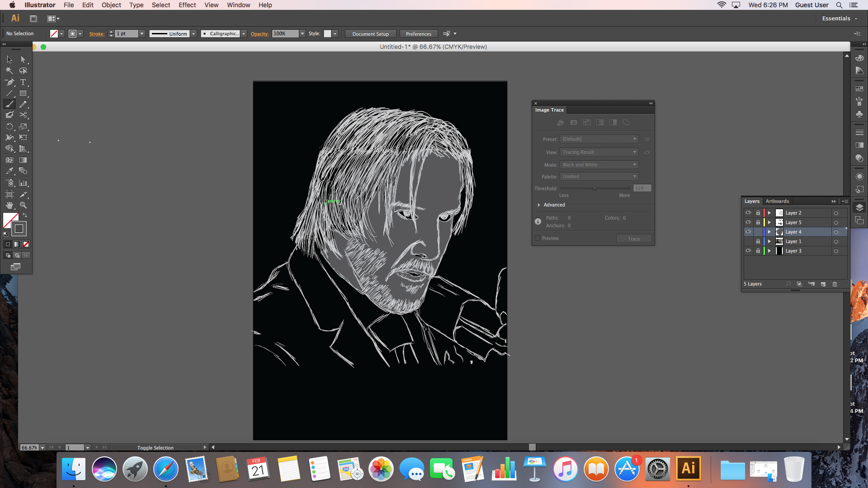The width and height of the screenshot is (868, 488).
Task: Activate the Zoom tool
Action: tap(23, 205)
